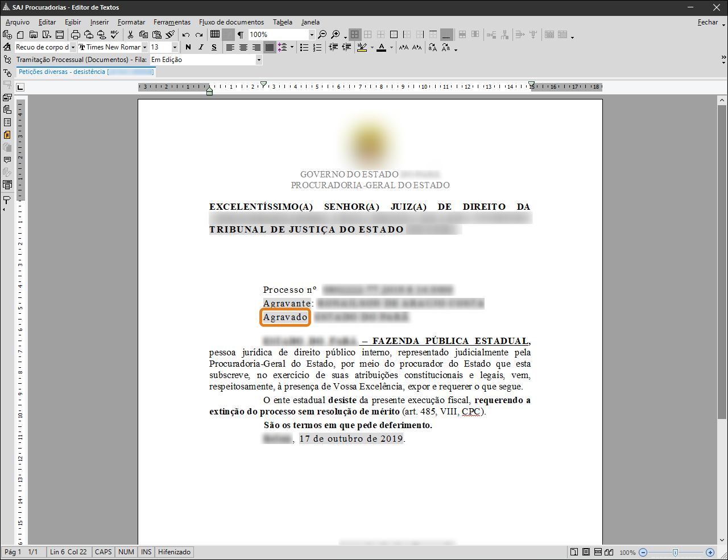Open the Fluxo de documentos menu
Image resolution: width=728 pixels, height=560 pixels.
tap(231, 22)
